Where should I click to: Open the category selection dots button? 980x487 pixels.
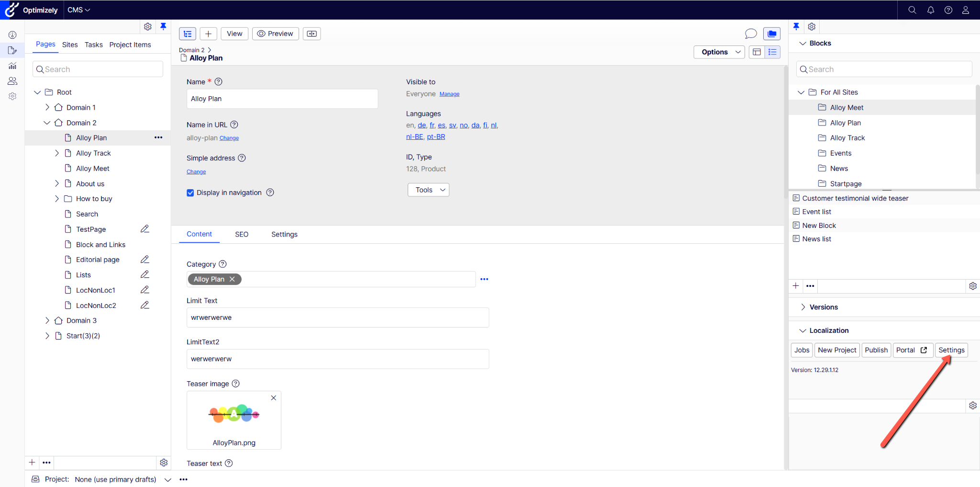point(484,279)
